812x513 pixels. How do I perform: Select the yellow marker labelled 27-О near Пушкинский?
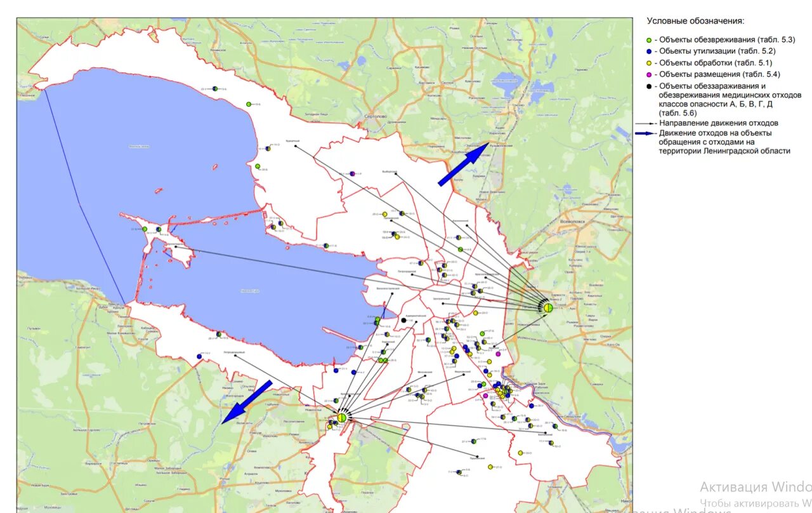[x=491, y=467]
